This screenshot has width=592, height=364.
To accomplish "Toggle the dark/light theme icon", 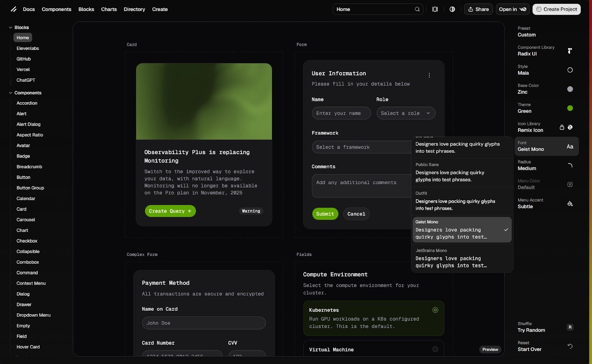I will point(452,9).
